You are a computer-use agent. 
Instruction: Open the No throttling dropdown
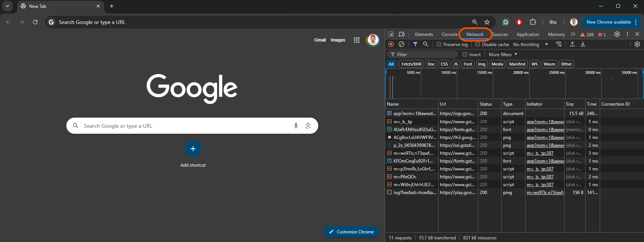coord(530,45)
